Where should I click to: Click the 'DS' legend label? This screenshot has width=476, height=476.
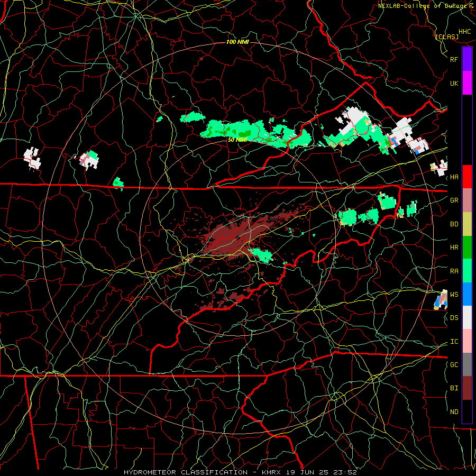point(454,317)
